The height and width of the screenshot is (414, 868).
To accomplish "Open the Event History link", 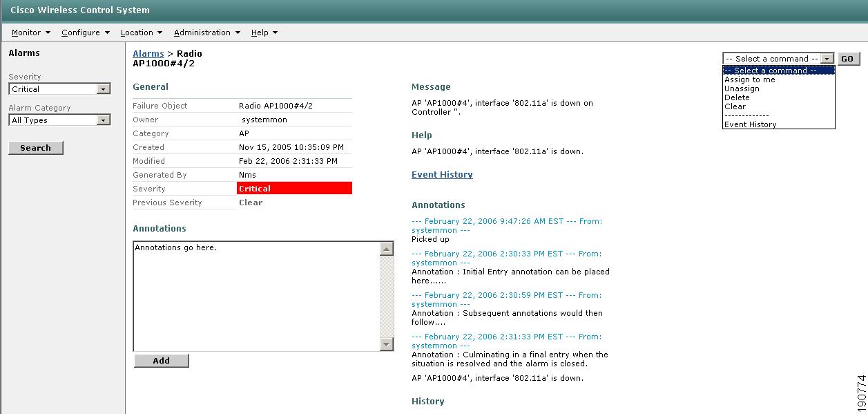I will 442,175.
